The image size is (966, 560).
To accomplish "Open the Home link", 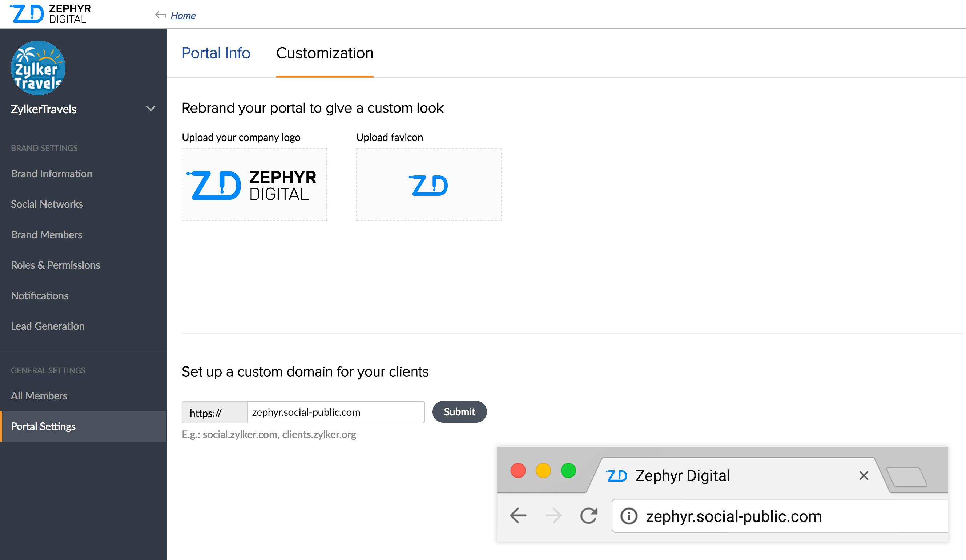I will point(183,15).
